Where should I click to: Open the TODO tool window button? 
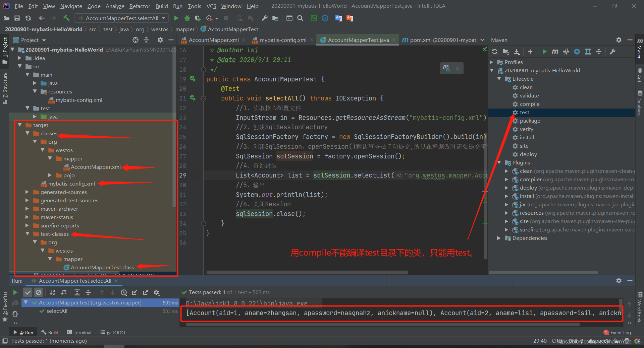pyautogui.click(x=113, y=332)
